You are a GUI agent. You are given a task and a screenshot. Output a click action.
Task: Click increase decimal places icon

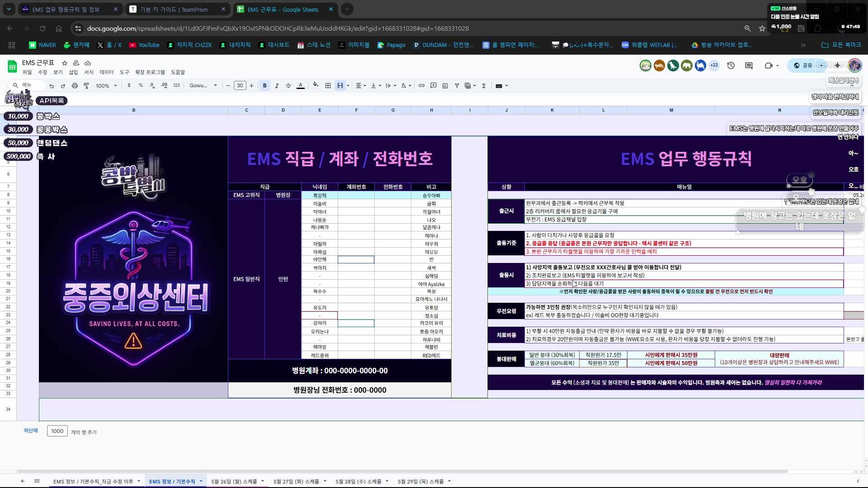pos(164,85)
